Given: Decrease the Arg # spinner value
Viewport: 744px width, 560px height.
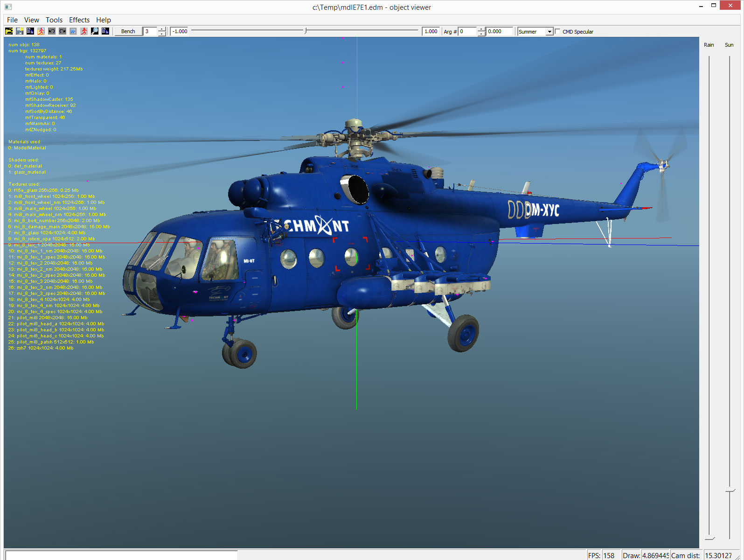Looking at the screenshot, I should pos(481,34).
